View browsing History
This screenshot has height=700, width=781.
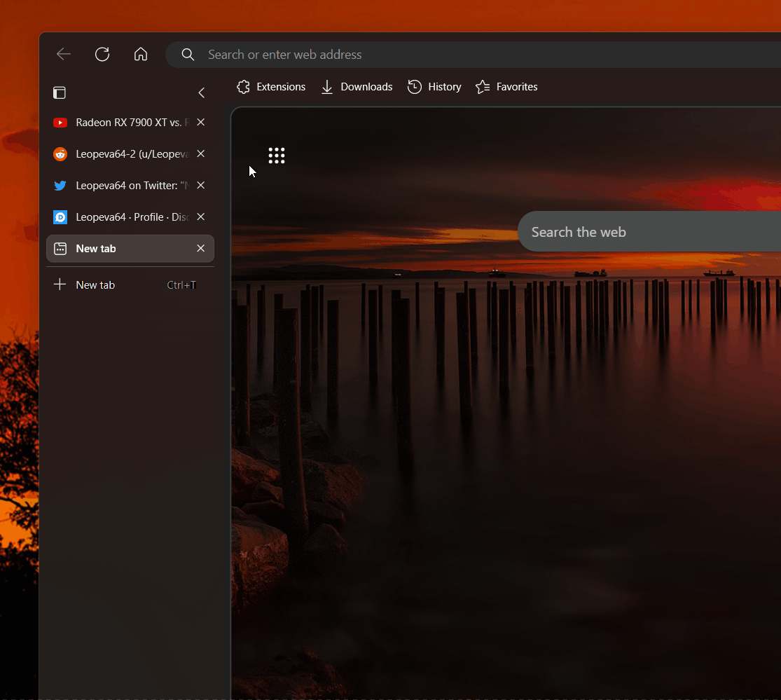[x=434, y=87]
